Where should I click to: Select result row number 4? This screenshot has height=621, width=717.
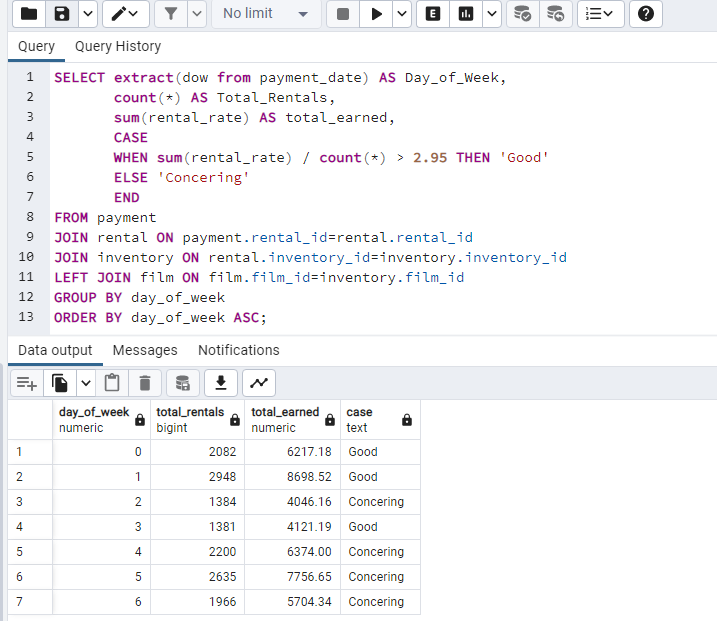30,527
